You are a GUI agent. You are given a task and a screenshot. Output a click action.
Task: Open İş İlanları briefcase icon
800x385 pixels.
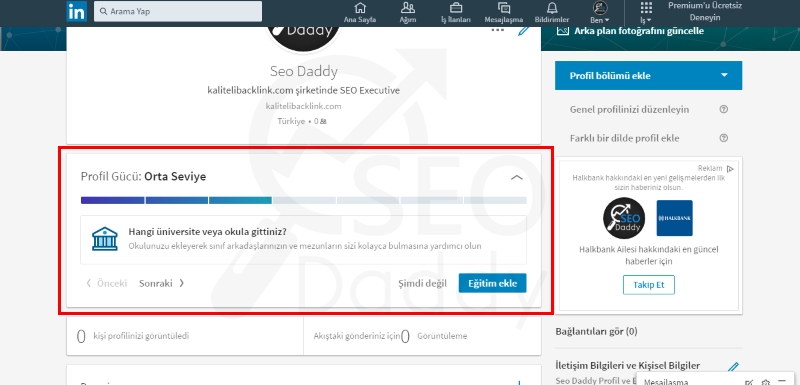(x=456, y=13)
